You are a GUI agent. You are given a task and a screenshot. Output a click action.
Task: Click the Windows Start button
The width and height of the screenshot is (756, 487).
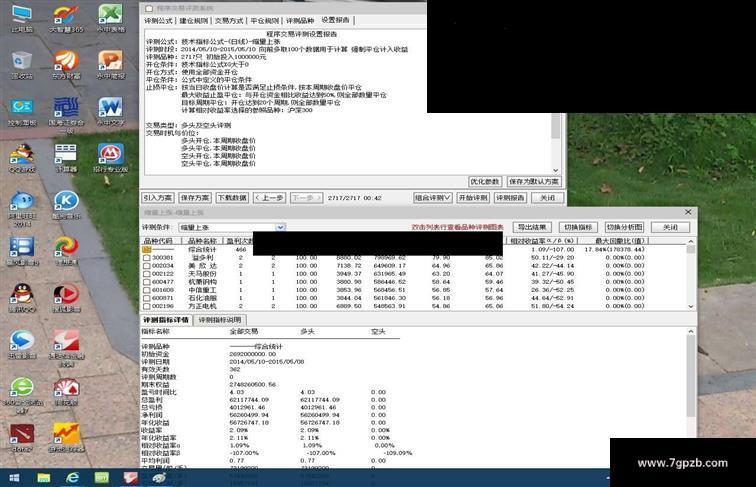click(14, 477)
